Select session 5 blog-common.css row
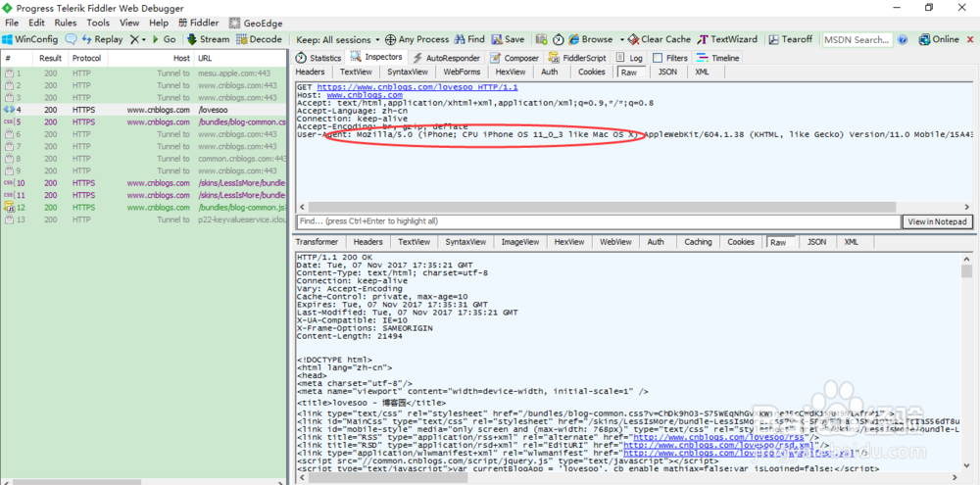The image size is (980, 485). [x=144, y=121]
